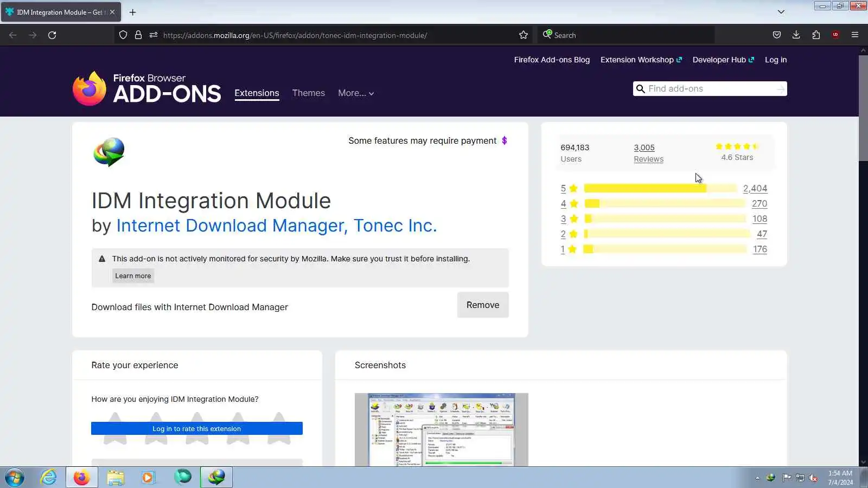Click the browser Search box
Viewport: 868px width, 488px height.
click(x=627, y=35)
